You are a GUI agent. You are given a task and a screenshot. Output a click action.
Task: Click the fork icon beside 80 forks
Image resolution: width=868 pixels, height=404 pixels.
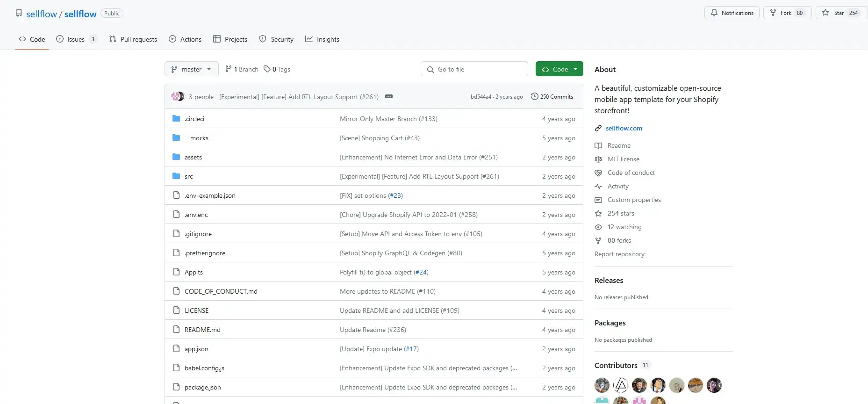click(x=598, y=240)
